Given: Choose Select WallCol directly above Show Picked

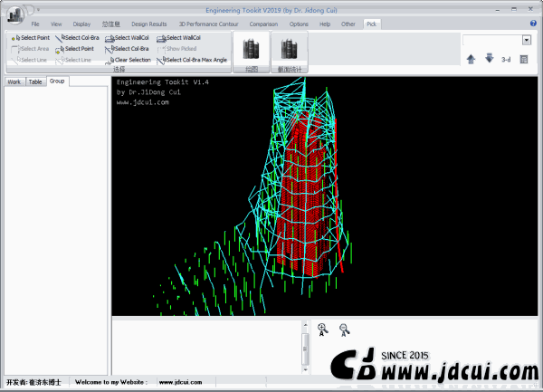Looking at the screenshot, I should [x=178, y=38].
